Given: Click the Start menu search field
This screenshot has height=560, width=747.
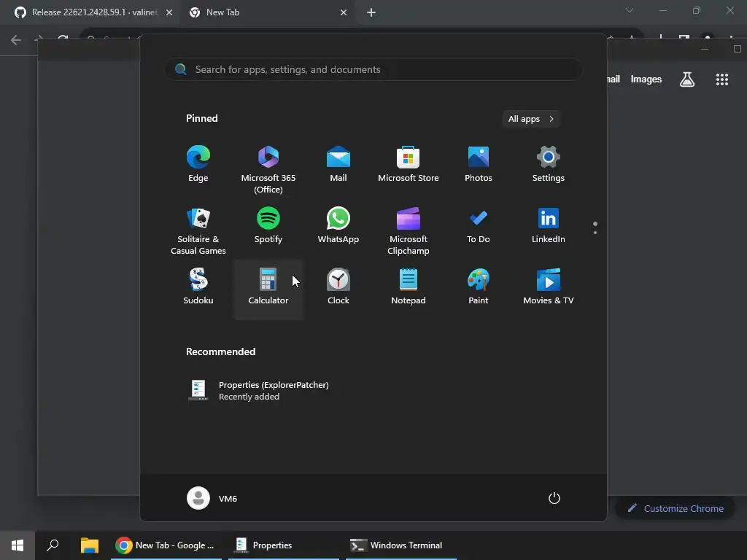Looking at the screenshot, I should pyautogui.click(x=373, y=69).
